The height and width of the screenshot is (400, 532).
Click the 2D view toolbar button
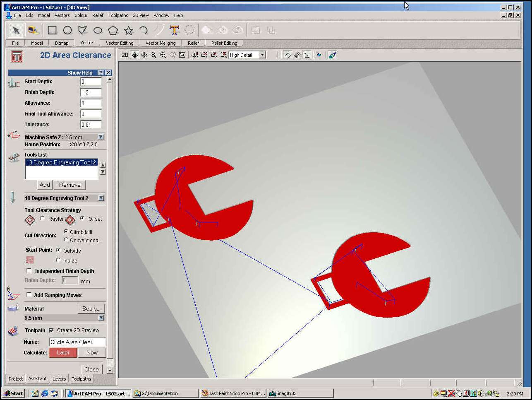coord(125,55)
